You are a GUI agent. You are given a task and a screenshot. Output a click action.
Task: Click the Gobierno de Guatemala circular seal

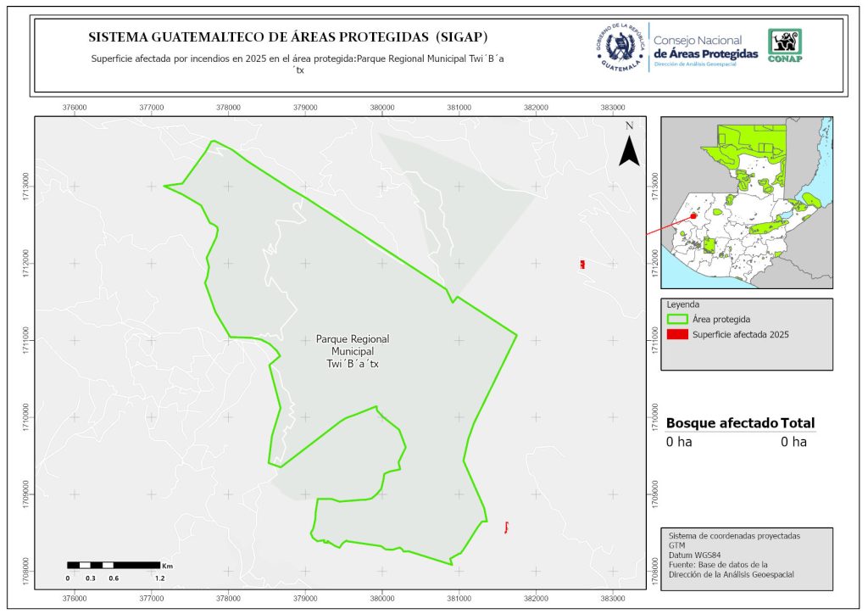(621, 47)
